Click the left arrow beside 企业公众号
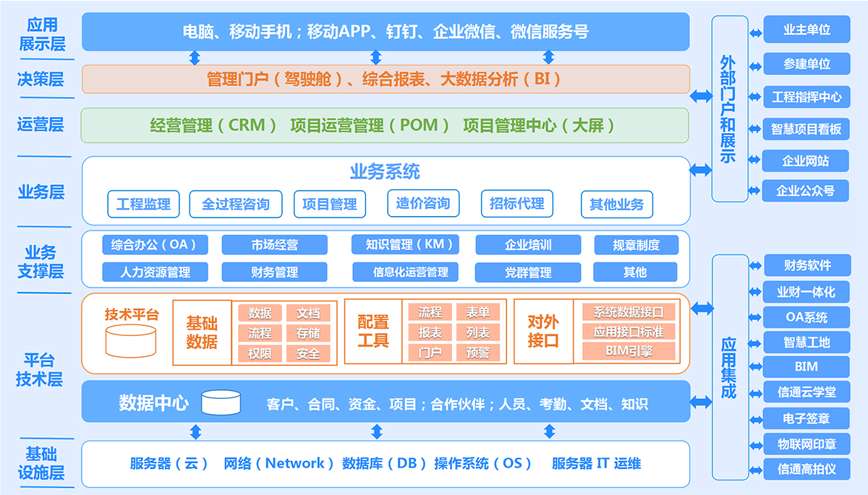This screenshot has height=495, width=868. point(755,191)
